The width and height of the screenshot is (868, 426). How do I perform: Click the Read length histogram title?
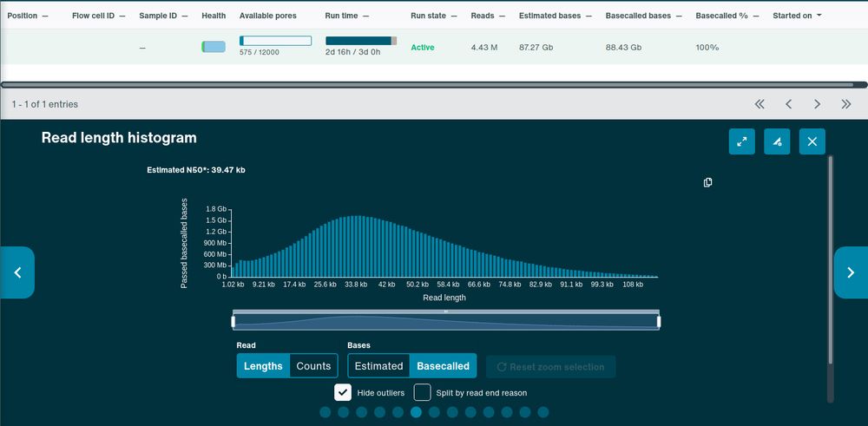click(x=119, y=138)
